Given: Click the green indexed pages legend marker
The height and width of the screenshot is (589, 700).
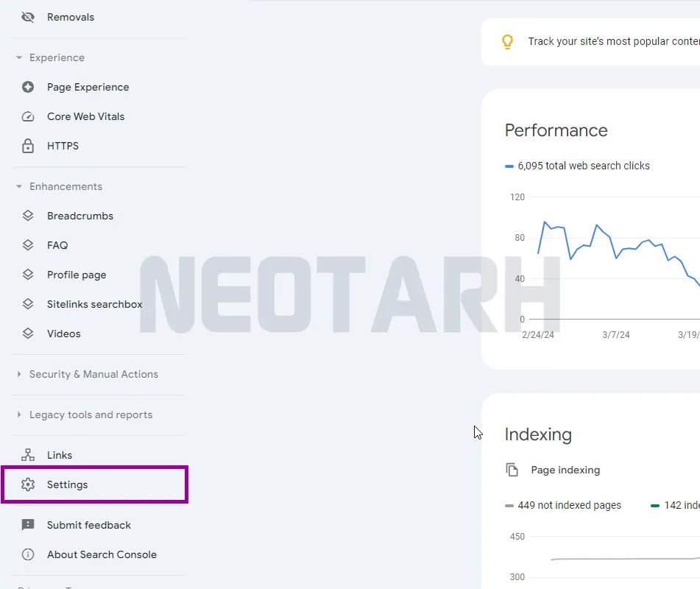Looking at the screenshot, I should click(655, 506).
